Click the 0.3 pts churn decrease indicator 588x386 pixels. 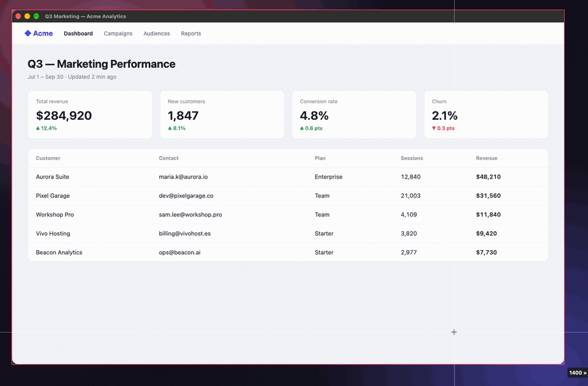[x=443, y=128]
